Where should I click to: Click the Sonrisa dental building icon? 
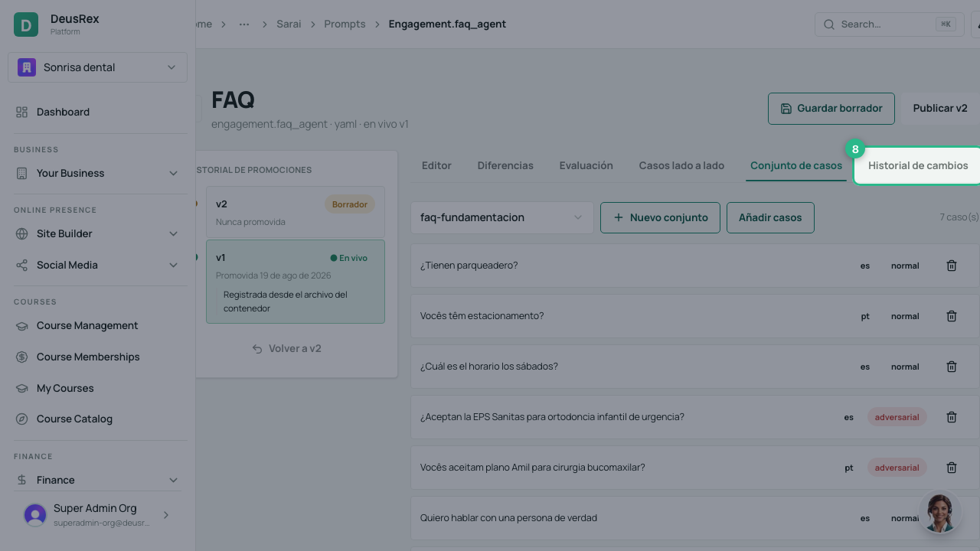point(27,67)
